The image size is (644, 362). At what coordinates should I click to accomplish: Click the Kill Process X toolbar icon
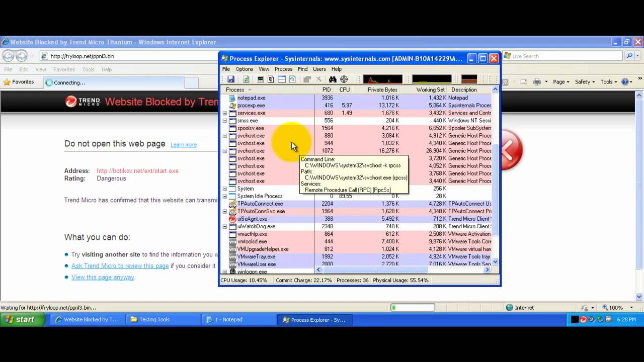point(318,79)
